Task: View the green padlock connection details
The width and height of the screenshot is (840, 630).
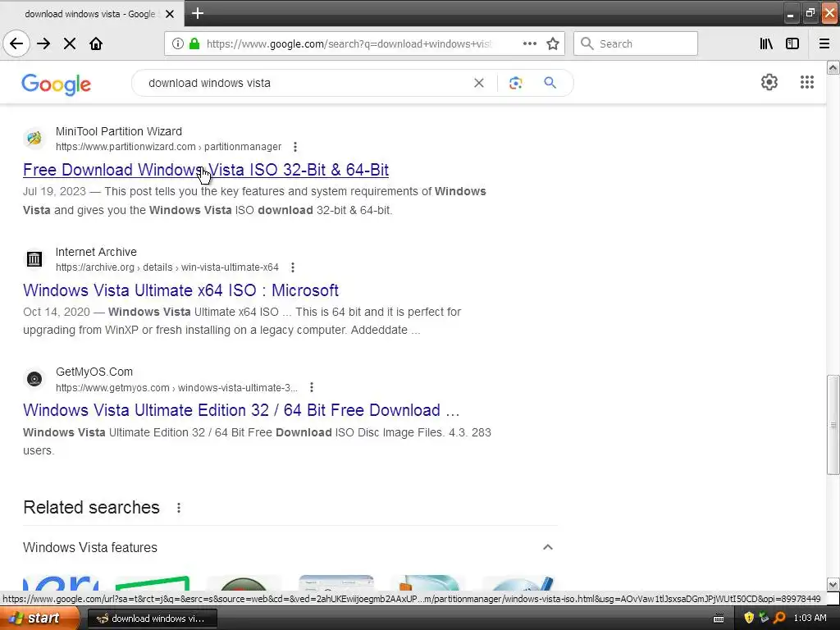Action: (x=194, y=43)
